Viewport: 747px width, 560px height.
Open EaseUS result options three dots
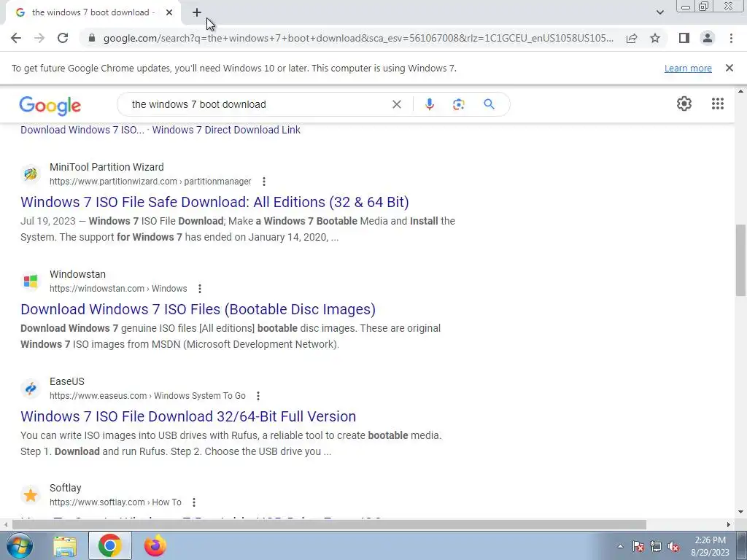[258, 396]
